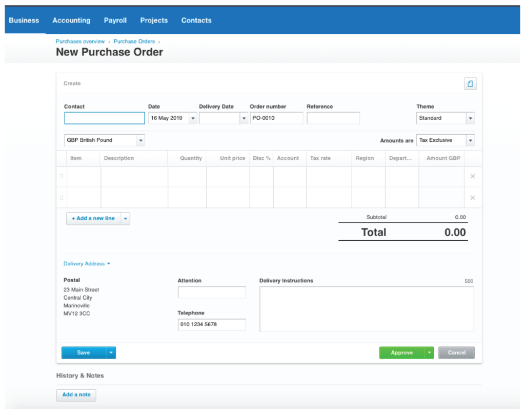
Task: Open the Save button options arrow
Action: click(x=111, y=353)
